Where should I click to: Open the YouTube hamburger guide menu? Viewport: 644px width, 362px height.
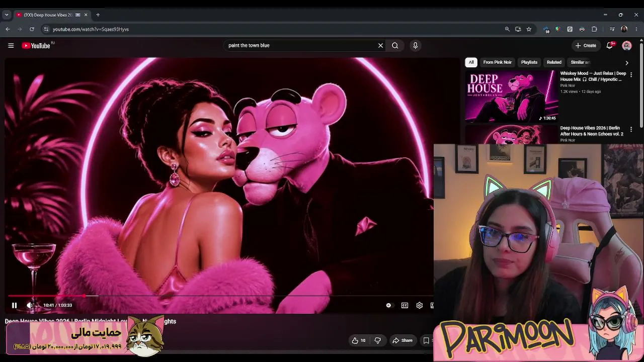11,46
